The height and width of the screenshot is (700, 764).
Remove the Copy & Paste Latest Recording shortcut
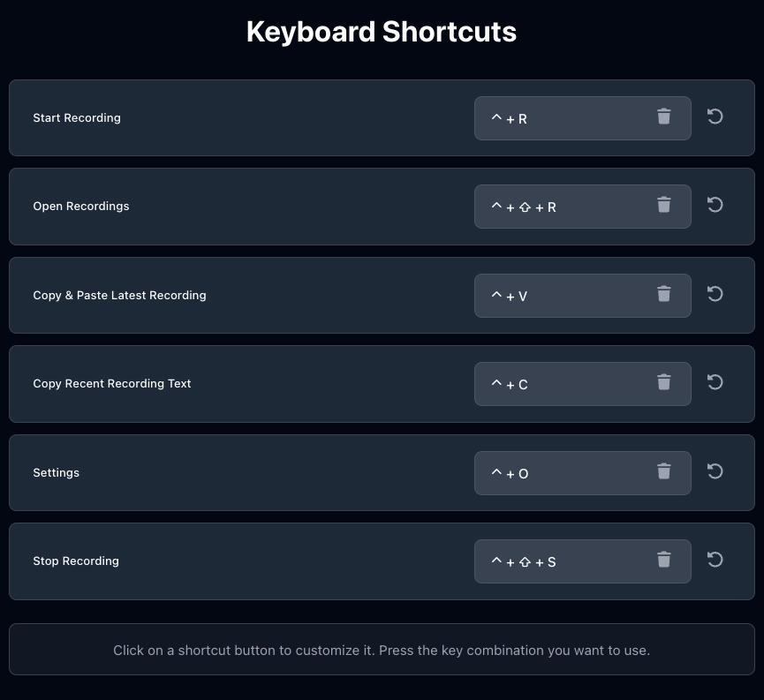[x=663, y=294]
